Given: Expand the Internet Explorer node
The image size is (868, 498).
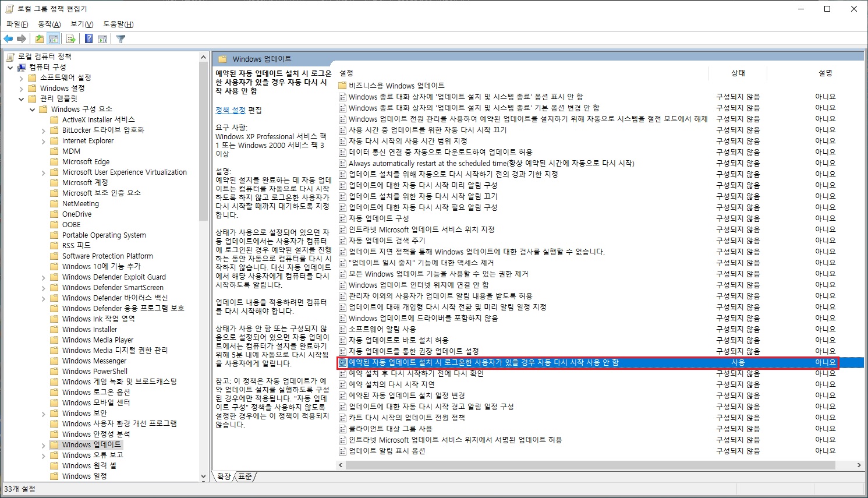Looking at the screenshot, I should click(x=44, y=141).
